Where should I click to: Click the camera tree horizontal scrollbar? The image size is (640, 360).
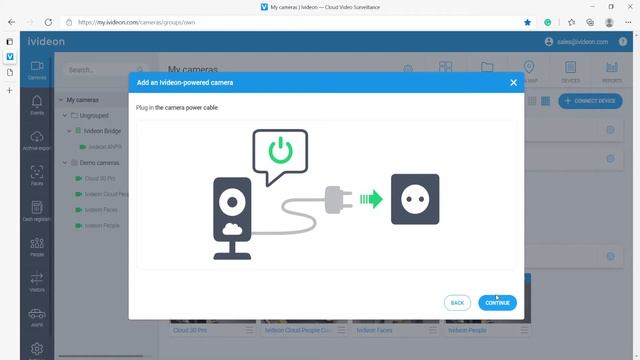click(101, 356)
